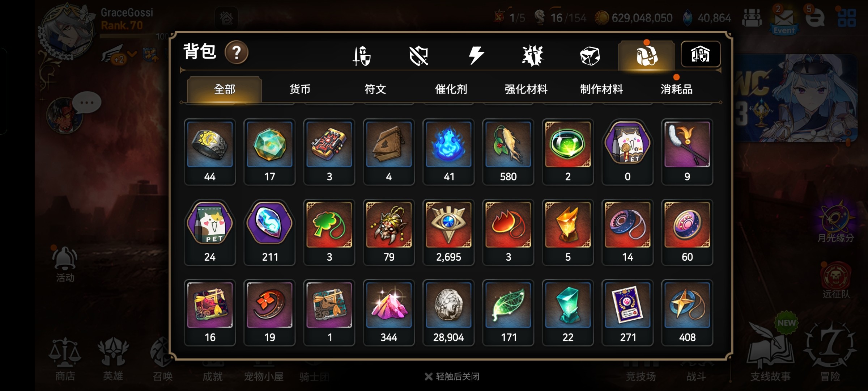Tap 轻触后关闭 to close the backpack
The width and height of the screenshot is (868, 391).
452,377
